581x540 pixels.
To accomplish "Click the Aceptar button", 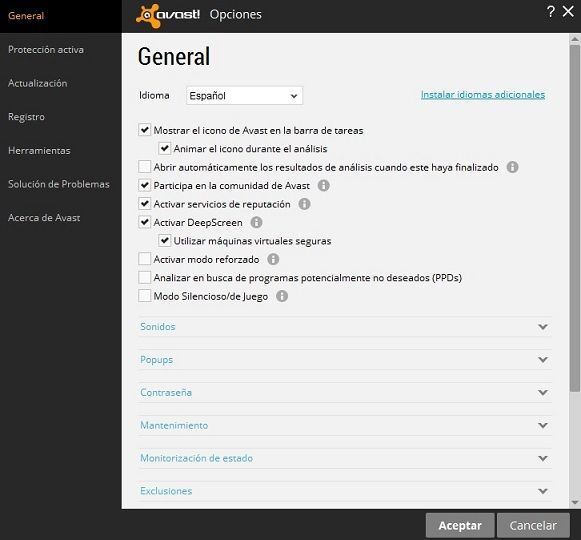I will point(460,525).
